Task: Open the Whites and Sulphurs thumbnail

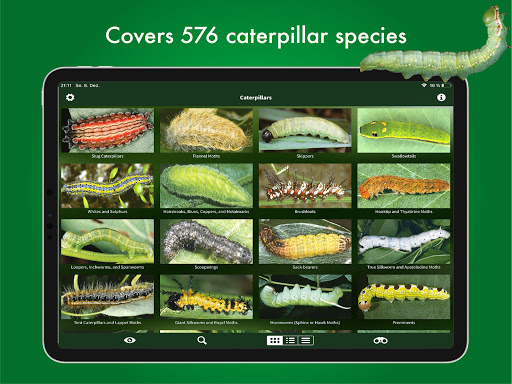Action: point(107,186)
